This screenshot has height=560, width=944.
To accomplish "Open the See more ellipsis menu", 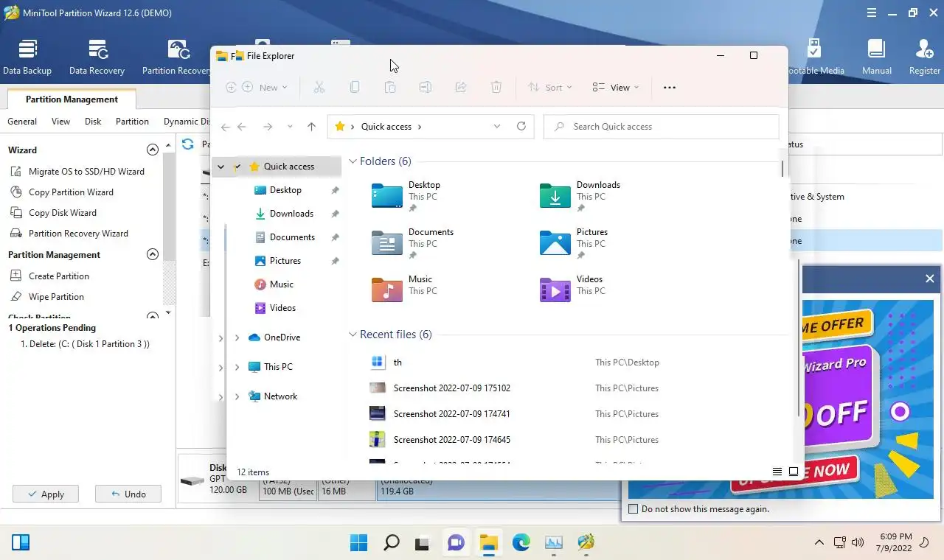I will 670,87.
